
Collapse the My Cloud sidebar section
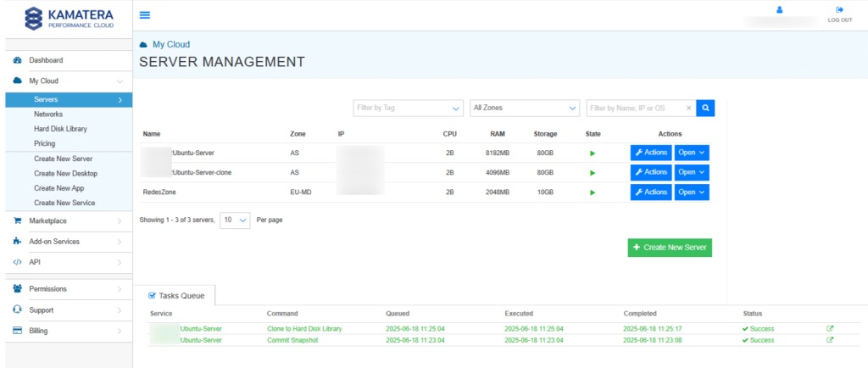coord(120,81)
